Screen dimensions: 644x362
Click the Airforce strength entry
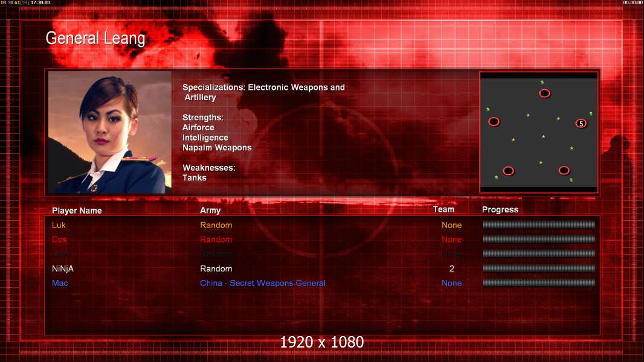coord(198,127)
